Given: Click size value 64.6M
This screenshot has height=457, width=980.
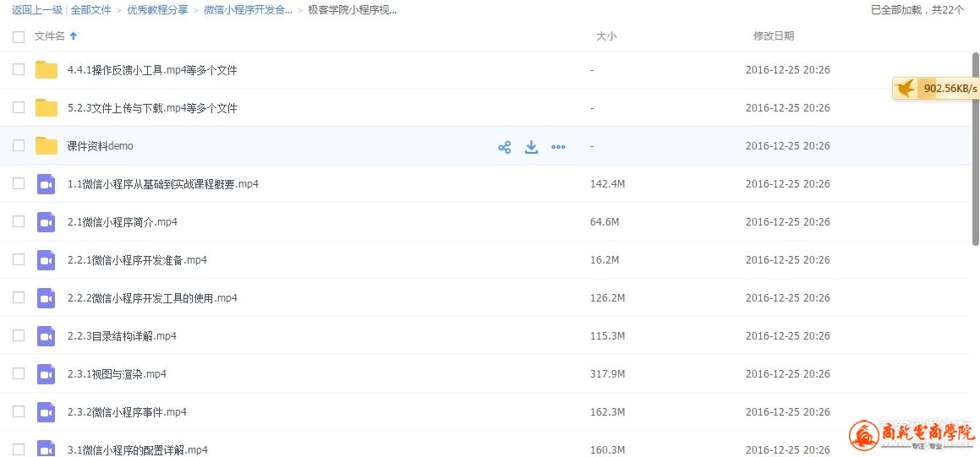Looking at the screenshot, I should pyautogui.click(x=605, y=222).
